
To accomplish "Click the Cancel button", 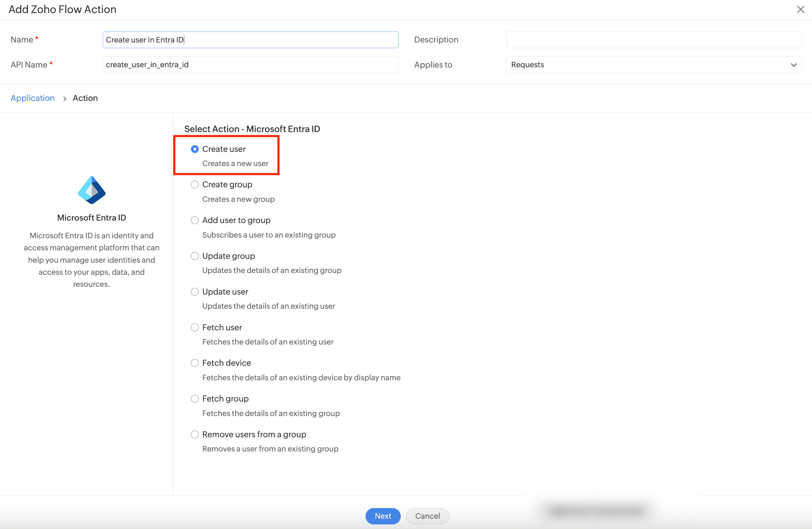I will (x=427, y=516).
